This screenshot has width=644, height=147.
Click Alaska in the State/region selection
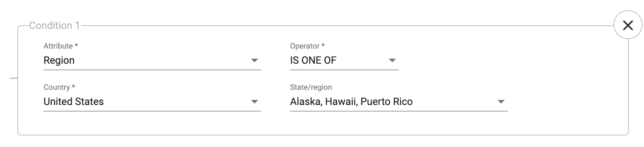click(305, 102)
